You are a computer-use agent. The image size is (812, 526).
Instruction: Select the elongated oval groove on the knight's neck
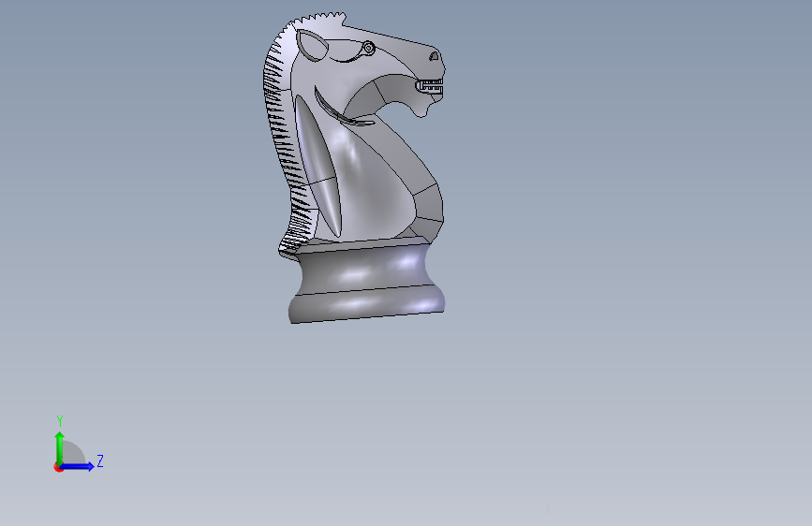(317, 165)
